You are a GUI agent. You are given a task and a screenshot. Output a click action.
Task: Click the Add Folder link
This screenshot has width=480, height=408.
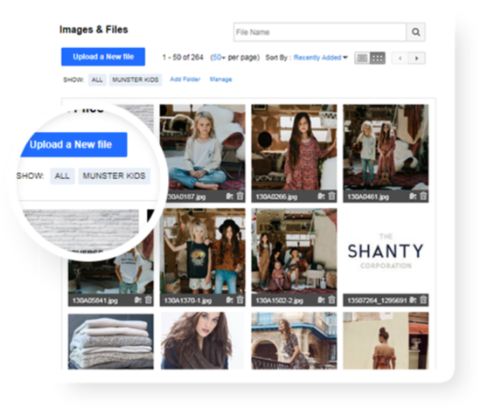click(185, 79)
